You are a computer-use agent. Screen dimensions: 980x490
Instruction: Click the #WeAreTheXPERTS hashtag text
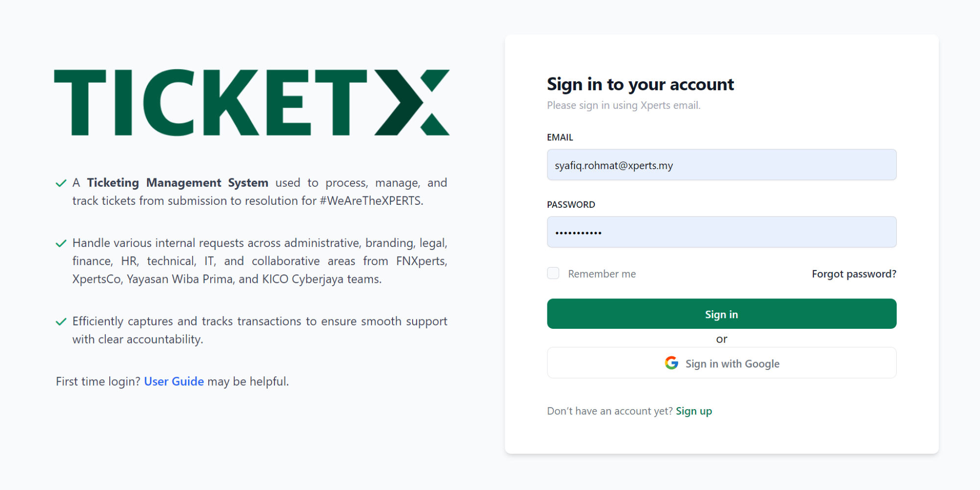(x=371, y=201)
